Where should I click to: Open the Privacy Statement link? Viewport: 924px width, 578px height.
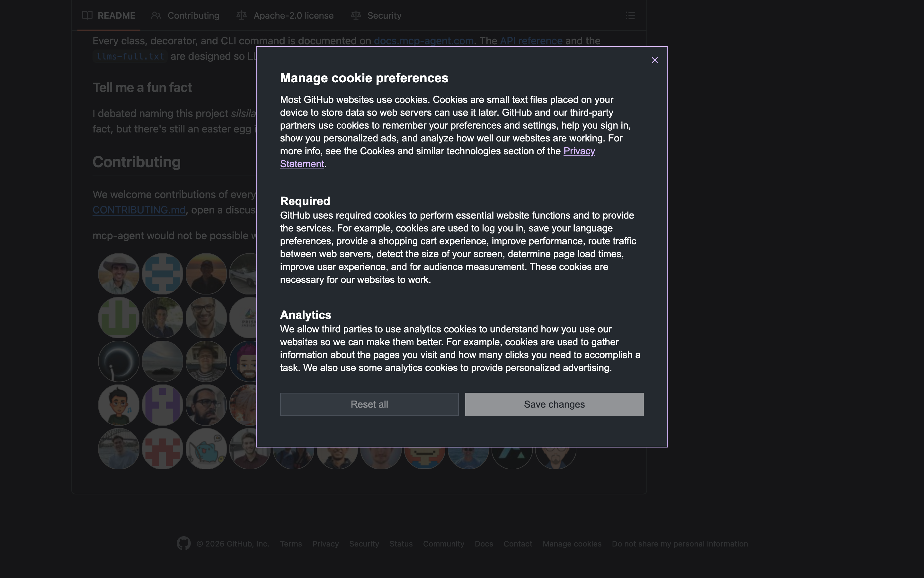tap(579, 151)
